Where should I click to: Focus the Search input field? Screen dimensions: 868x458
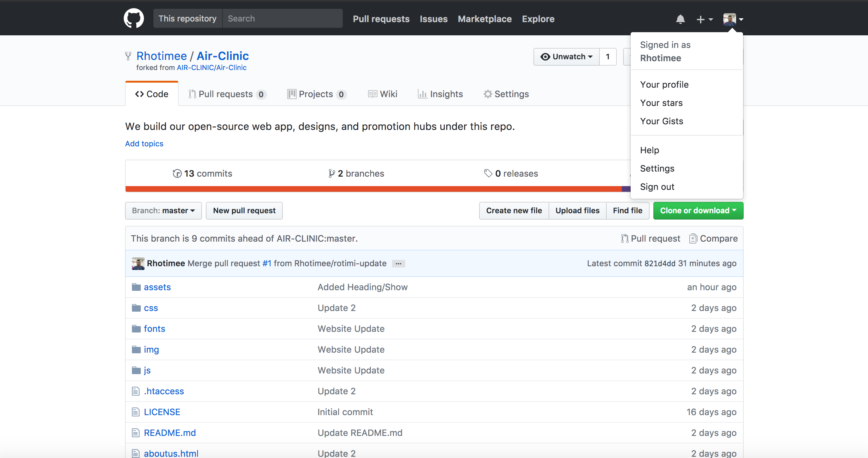coord(282,19)
